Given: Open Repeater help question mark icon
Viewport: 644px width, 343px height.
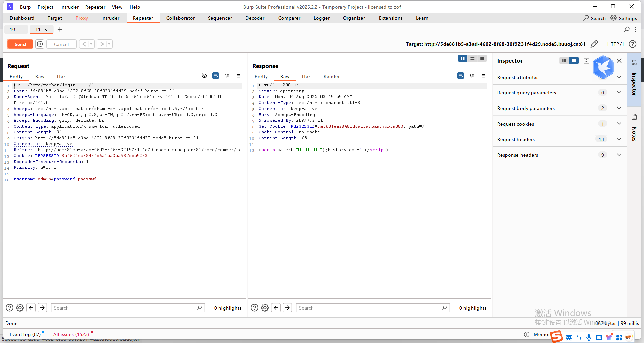Looking at the screenshot, I should 633,44.
